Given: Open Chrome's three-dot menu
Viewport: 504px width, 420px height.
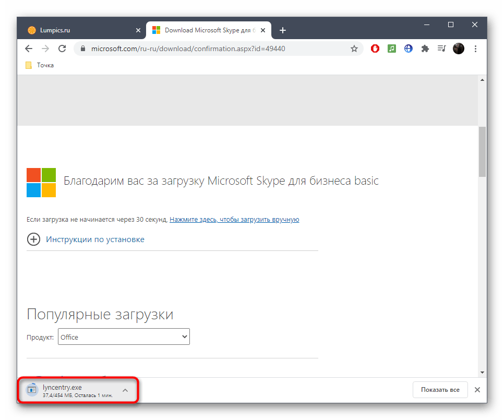Looking at the screenshot, I should [475, 49].
